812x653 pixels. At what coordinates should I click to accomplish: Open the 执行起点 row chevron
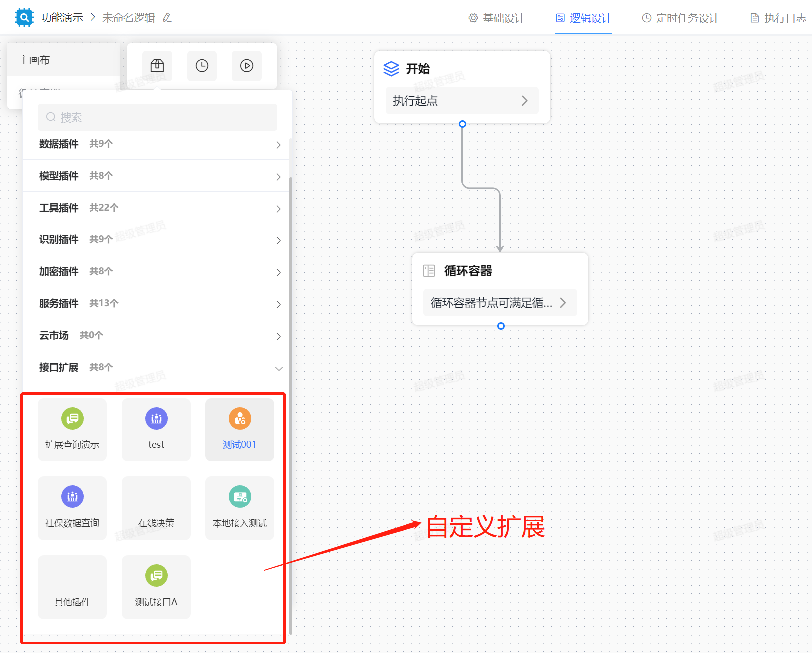pyautogui.click(x=524, y=101)
